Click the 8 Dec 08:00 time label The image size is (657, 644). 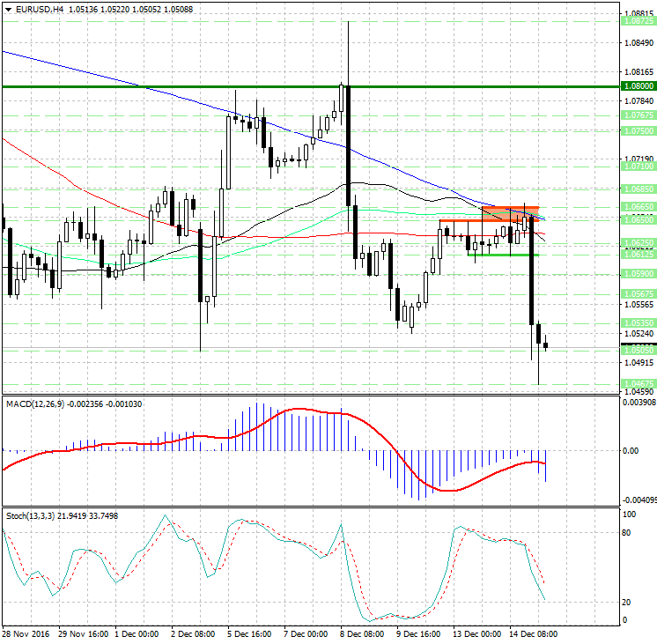tap(362, 634)
